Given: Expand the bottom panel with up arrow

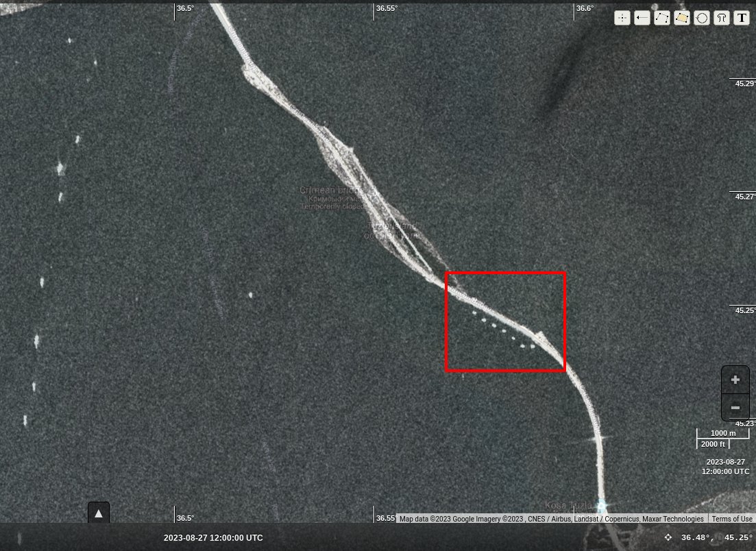Looking at the screenshot, I should (99, 513).
